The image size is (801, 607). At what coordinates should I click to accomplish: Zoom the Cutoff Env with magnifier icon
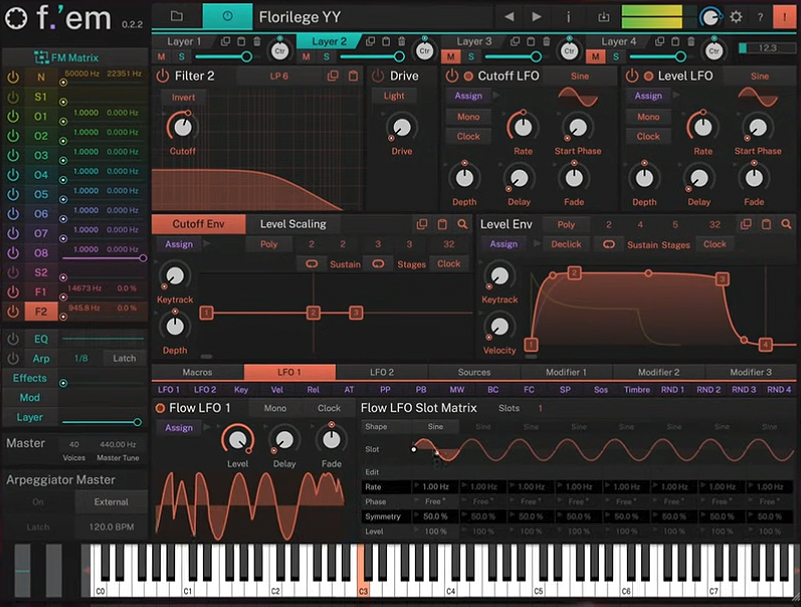[x=462, y=224]
